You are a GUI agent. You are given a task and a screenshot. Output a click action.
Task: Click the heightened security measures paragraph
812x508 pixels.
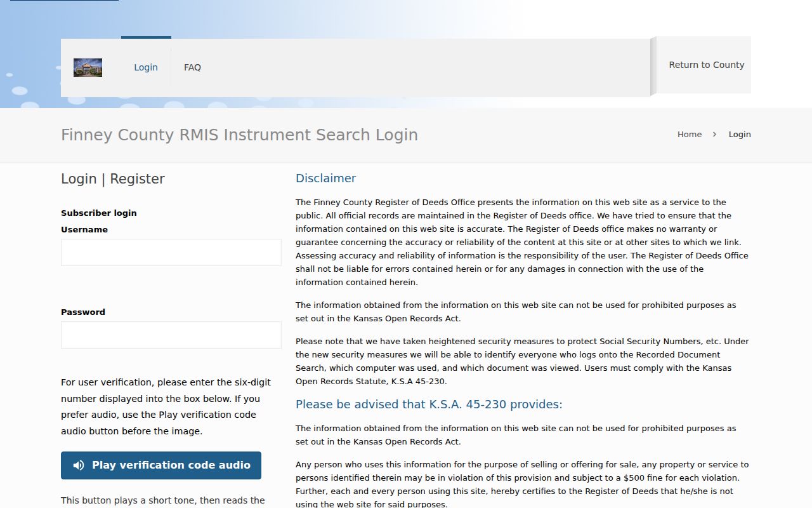pos(522,361)
